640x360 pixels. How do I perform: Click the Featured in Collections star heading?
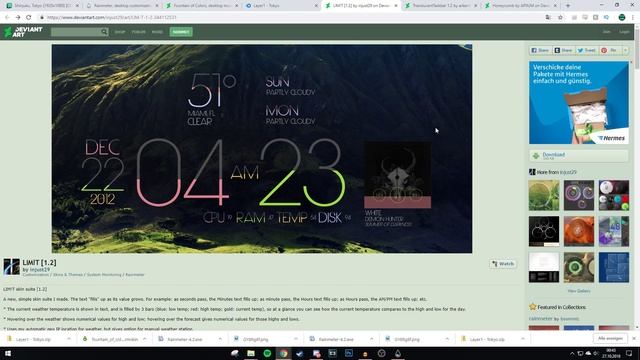pyautogui.click(x=558, y=307)
